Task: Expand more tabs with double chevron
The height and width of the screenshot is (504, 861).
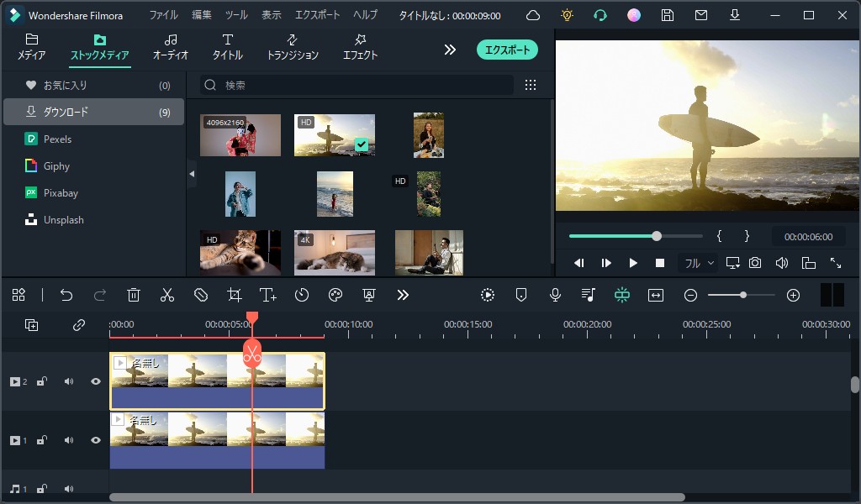Action: coord(450,50)
